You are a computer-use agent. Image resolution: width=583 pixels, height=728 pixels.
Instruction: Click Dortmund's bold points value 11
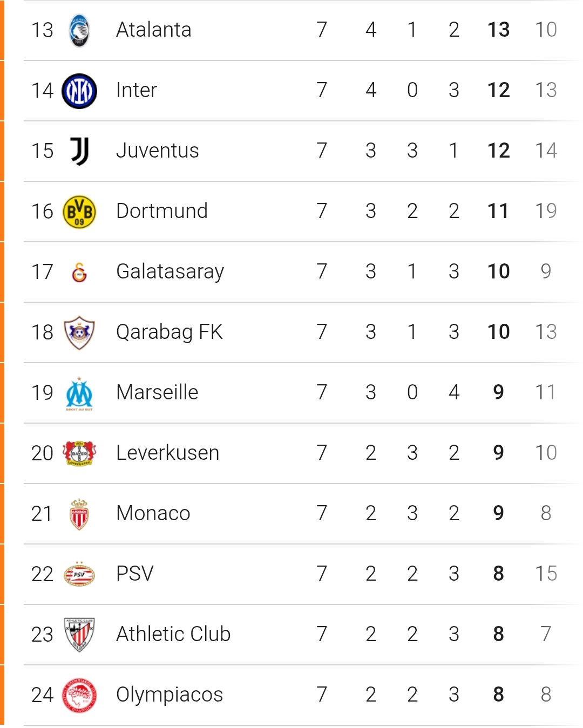point(498,211)
